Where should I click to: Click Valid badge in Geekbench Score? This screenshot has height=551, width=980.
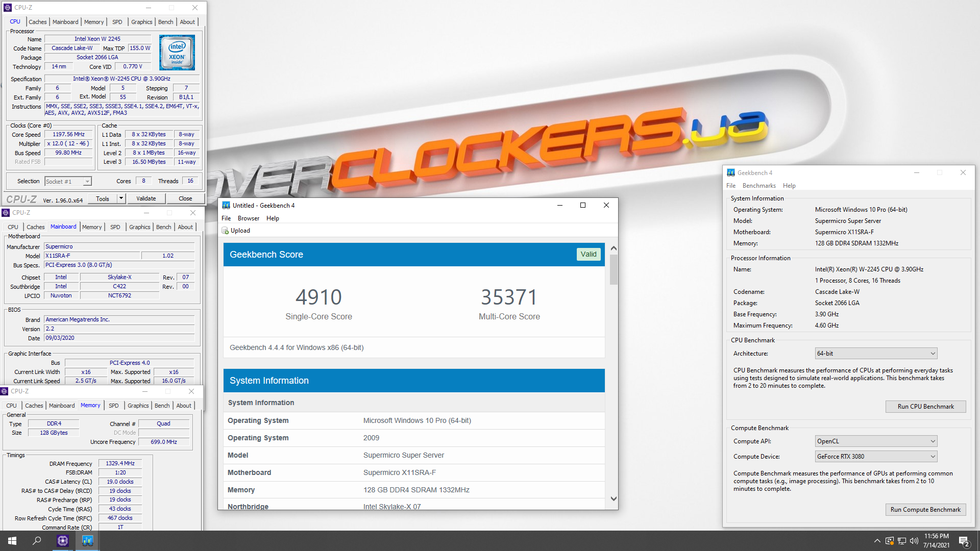[x=588, y=254]
